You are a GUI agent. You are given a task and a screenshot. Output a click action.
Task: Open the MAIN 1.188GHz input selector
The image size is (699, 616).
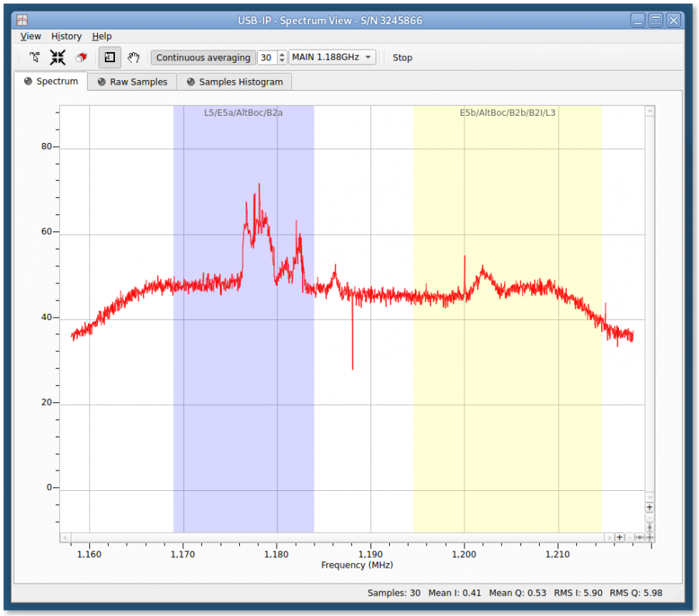(332, 57)
